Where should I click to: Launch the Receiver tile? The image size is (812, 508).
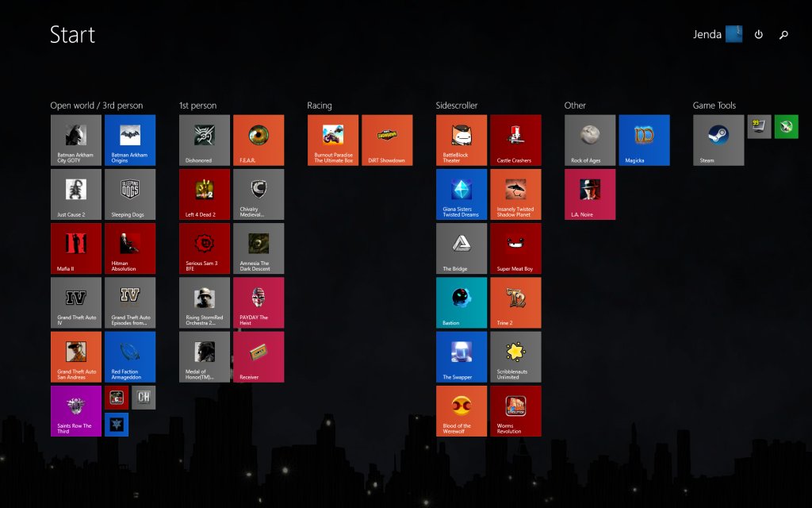point(259,356)
